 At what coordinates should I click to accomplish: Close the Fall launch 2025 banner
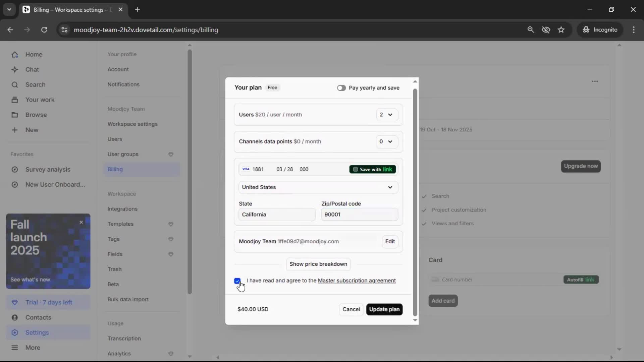pyautogui.click(x=81, y=222)
